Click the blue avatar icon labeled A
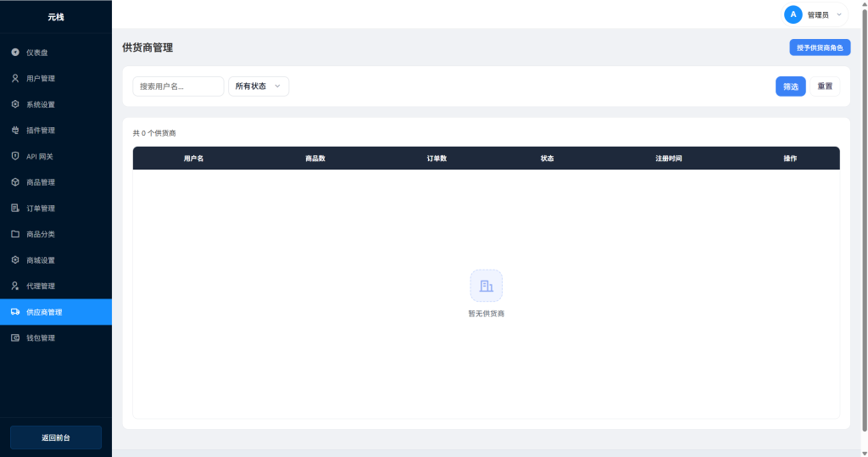This screenshot has width=868, height=457. tap(793, 14)
